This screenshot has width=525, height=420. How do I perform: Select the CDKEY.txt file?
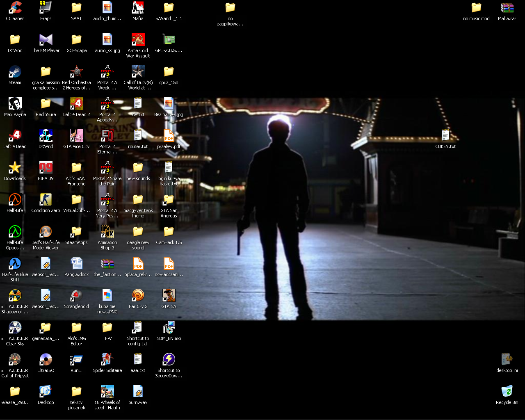click(445, 135)
